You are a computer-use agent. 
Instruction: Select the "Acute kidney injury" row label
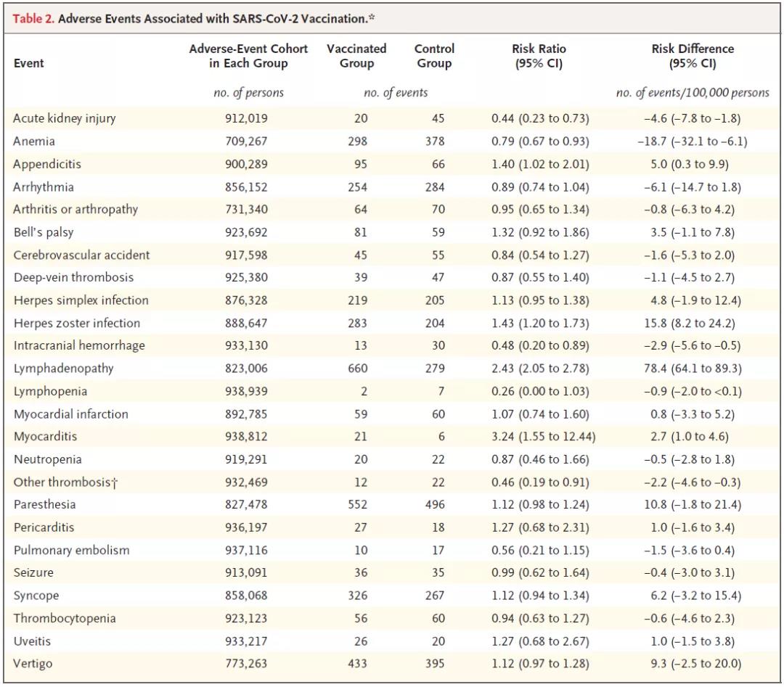click(x=65, y=118)
